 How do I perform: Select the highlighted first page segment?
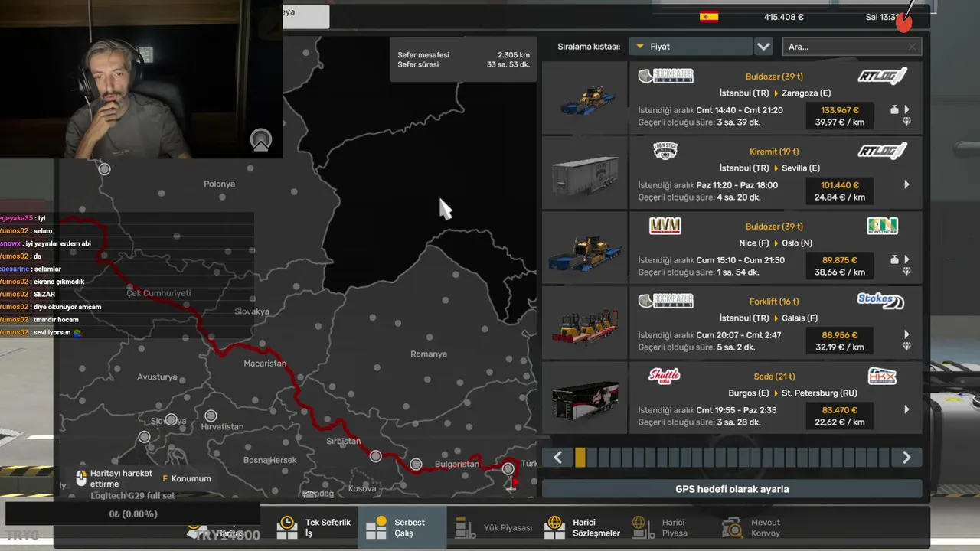pyautogui.click(x=580, y=458)
